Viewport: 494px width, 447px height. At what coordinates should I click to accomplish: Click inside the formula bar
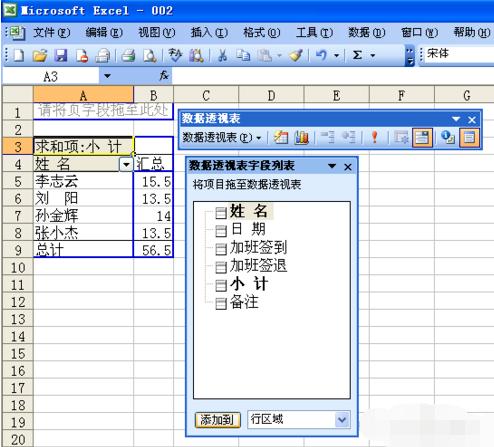pyautogui.click(x=333, y=76)
